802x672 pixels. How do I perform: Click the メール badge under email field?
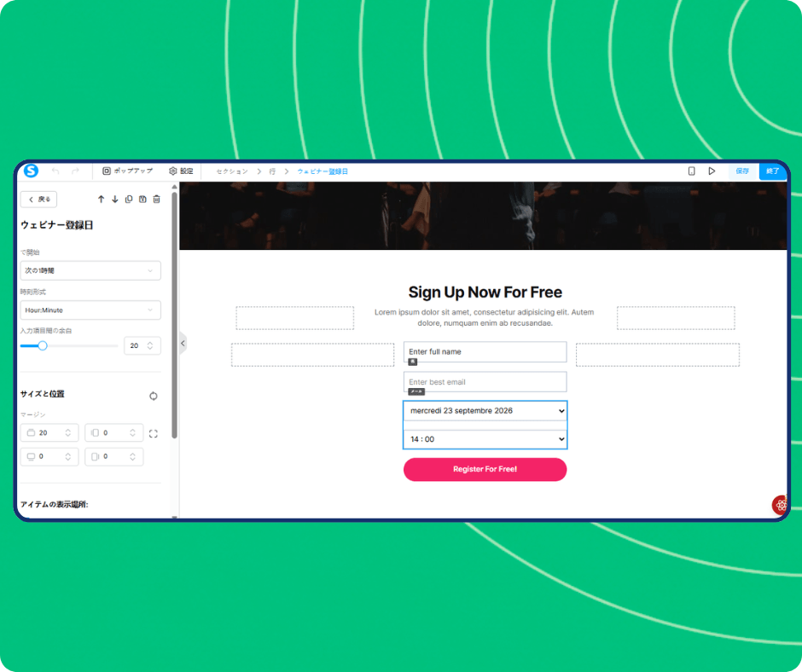[x=416, y=391]
